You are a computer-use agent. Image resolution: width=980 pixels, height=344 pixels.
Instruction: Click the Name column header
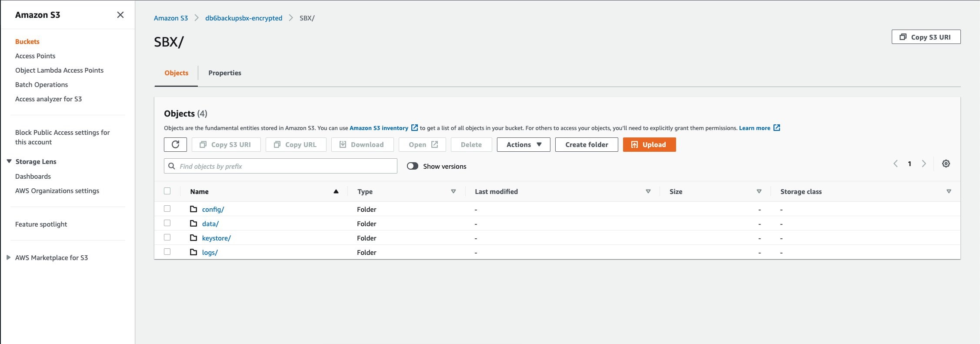point(199,191)
